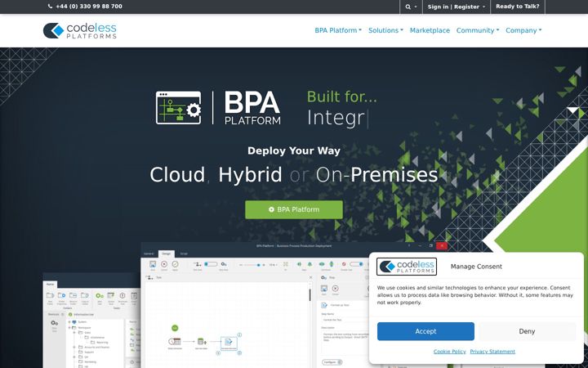Toggle the Configure switch in the Step pane
This screenshot has height=368, width=588.
coord(332,362)
